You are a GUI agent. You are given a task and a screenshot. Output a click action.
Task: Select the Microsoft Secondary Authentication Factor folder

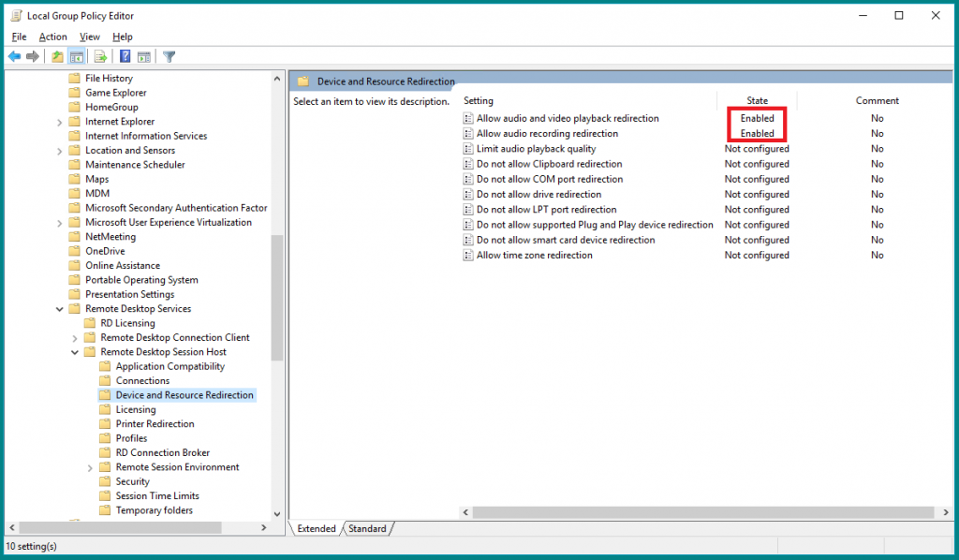click(176, 208)
